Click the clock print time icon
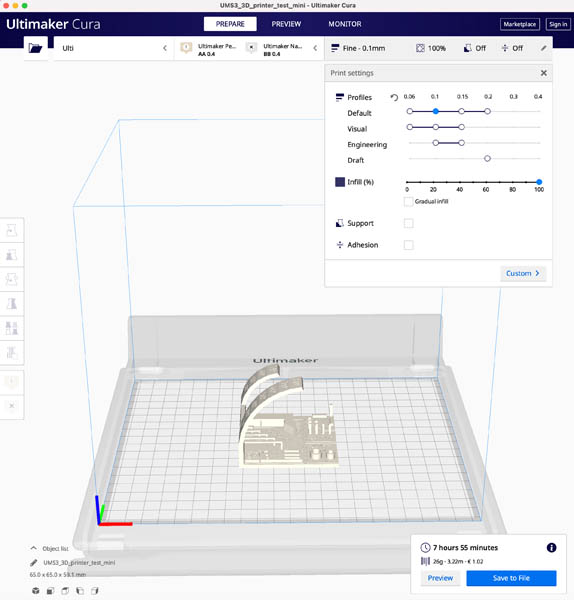The width and height of the screenshot is (574, 600). tap(425, 548)
